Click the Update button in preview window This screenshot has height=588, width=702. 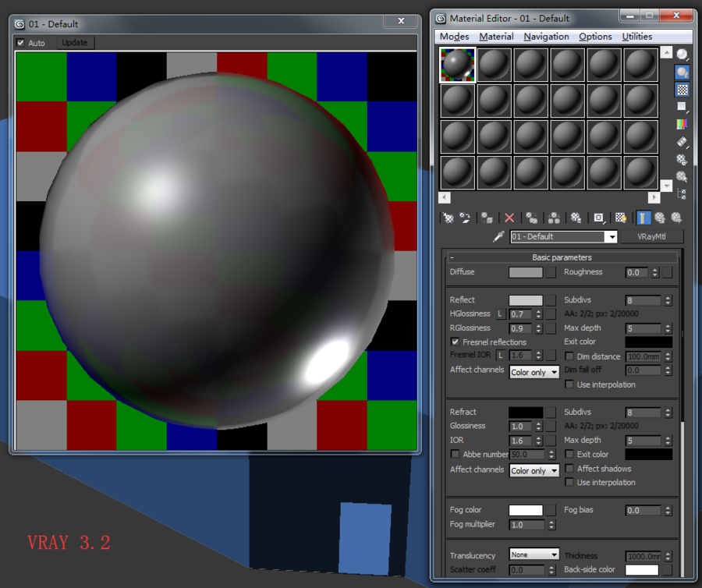[x=75, y=43]
